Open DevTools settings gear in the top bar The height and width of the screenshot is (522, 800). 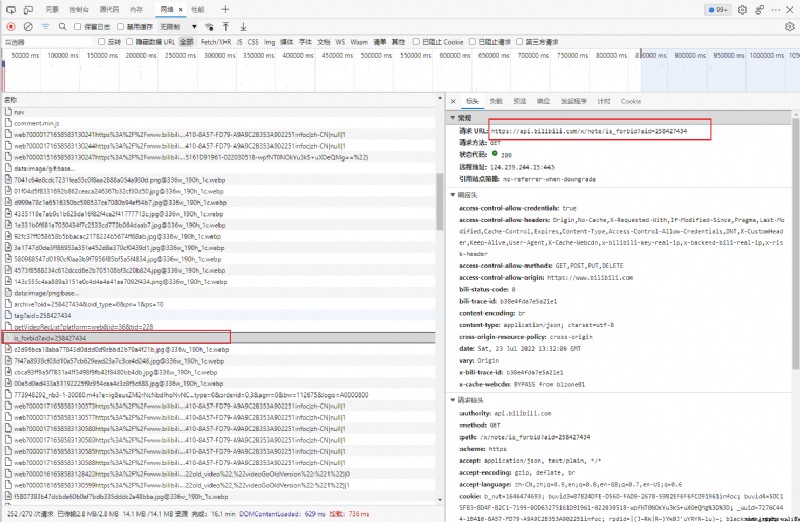[742, 9]
